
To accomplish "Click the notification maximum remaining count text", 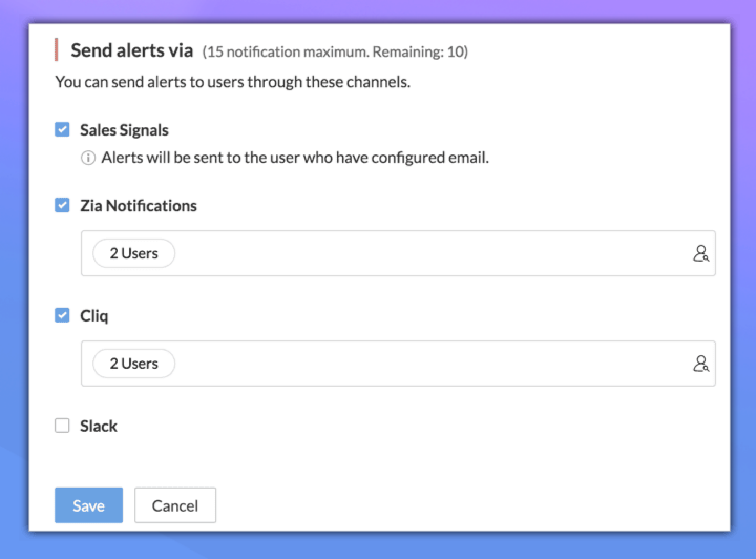I will point(335,52).
